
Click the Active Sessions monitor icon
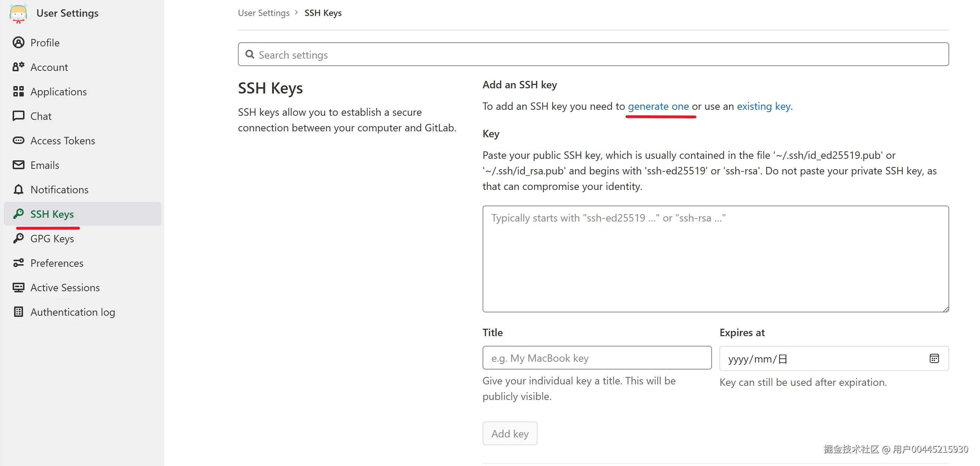point(18,287)
